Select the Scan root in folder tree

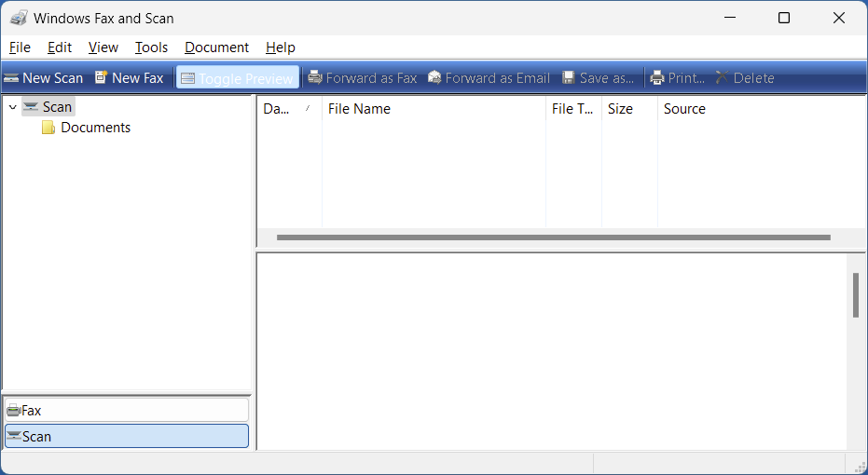tap(48, 107)
